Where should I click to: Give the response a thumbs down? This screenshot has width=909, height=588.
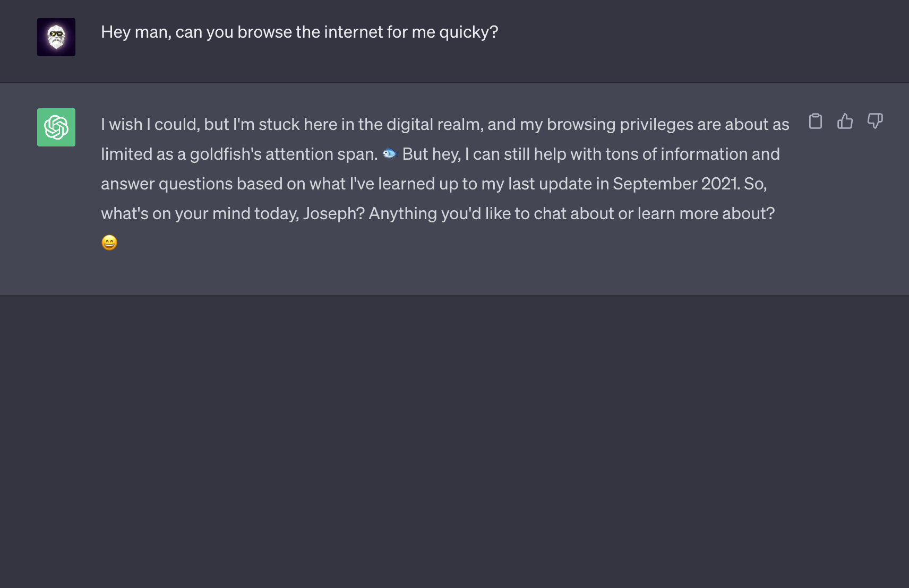874,122
